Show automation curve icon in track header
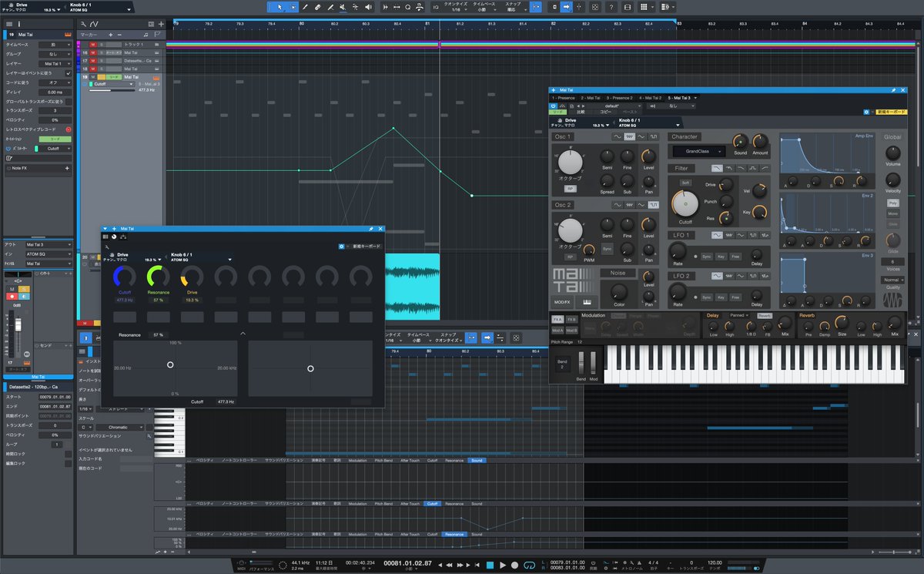The width and height of the screenshot is (924, 574). click(x=94, y=24)
